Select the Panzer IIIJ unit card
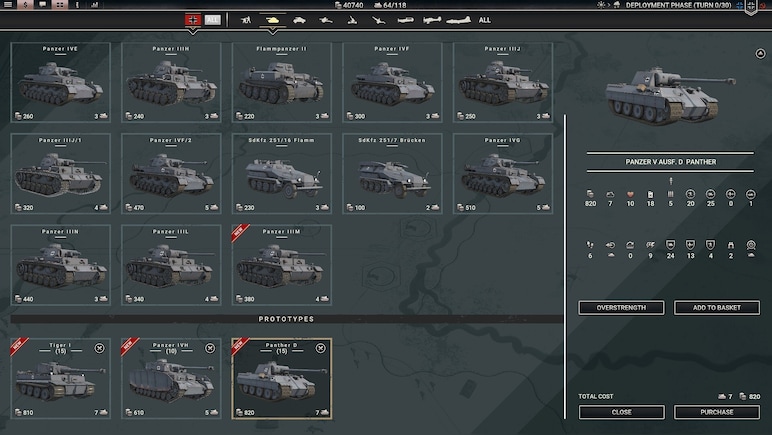This screenshot has height=435, width=772. pyautogui.click(x=503, y=82)
